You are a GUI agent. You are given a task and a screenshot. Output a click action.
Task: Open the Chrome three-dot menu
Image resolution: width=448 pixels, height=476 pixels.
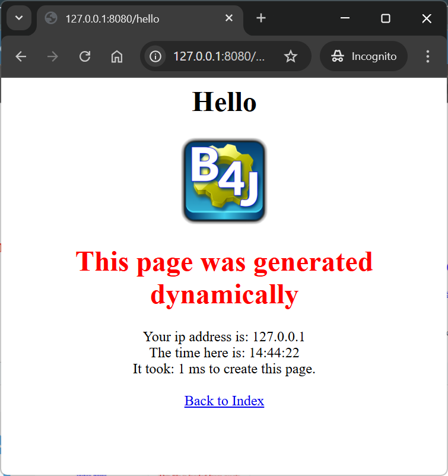point(428,56)
